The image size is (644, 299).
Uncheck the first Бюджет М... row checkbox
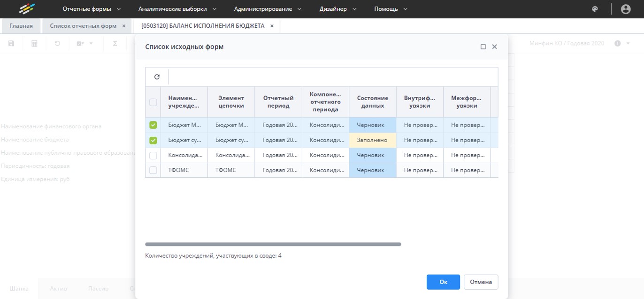coord(153,125)
